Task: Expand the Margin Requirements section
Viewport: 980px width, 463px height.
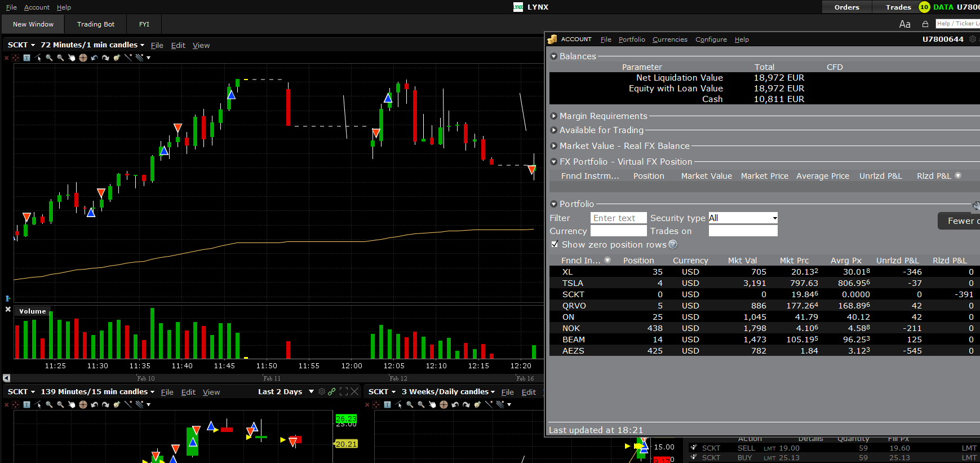Action: coord(554,116)
